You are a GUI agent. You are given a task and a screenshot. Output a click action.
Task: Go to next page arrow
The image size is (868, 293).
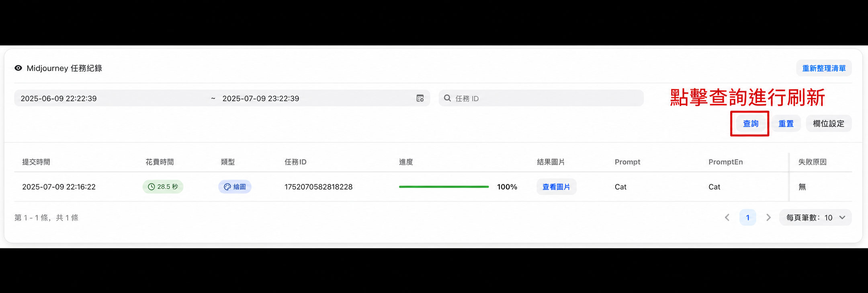point(768,217)
